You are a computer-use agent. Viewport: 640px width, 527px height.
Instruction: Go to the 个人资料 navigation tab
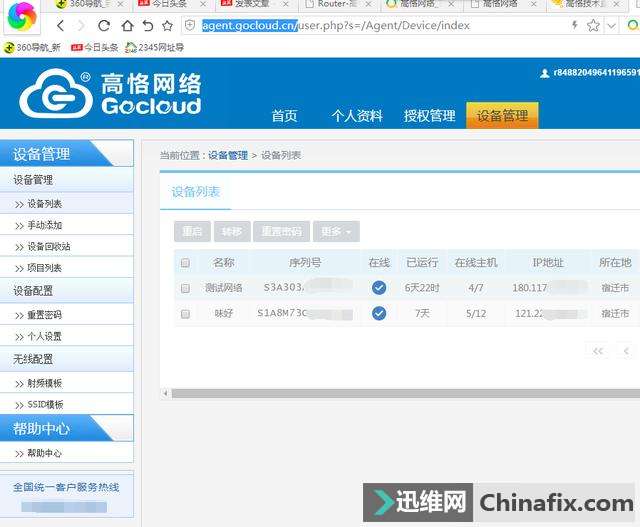click(x=357, y=116)
